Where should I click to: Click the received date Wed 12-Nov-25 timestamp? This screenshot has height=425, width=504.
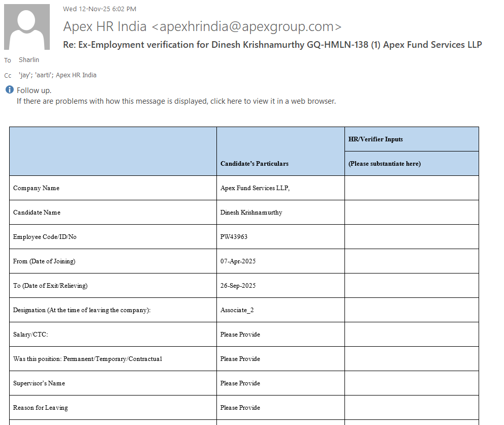[x=100, y=9]
